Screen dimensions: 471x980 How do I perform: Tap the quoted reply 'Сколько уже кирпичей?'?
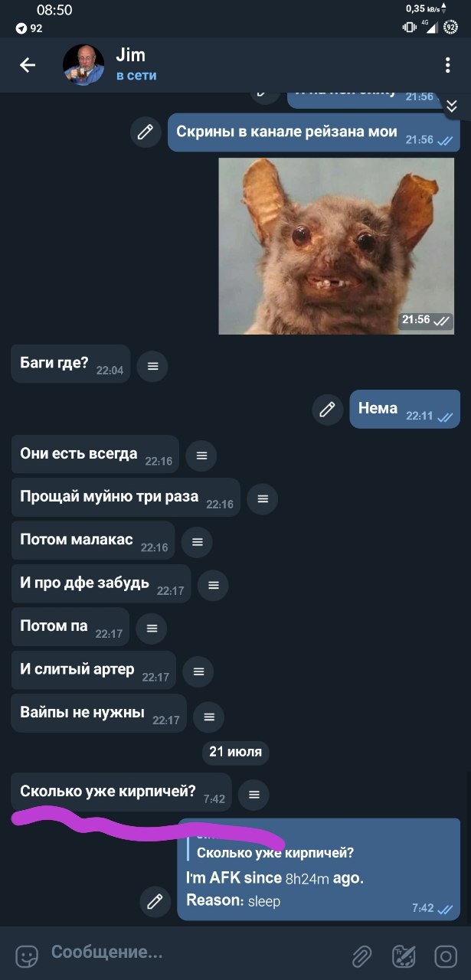pyautogui.click(x=275, y=852)
